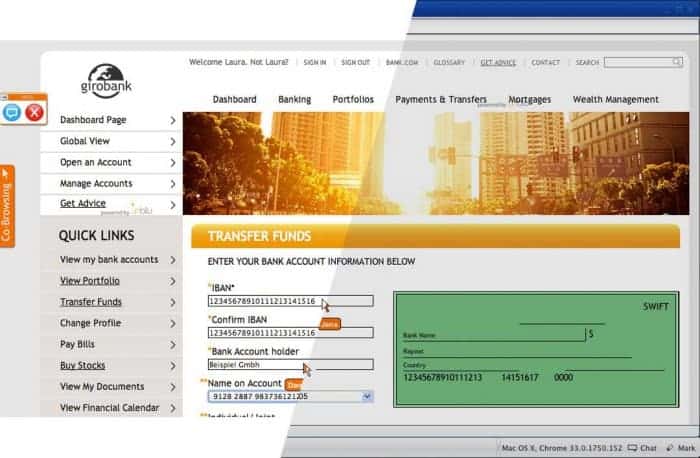
Task: Expand the Manage Accounts chevron
Action: click(173, 184)
